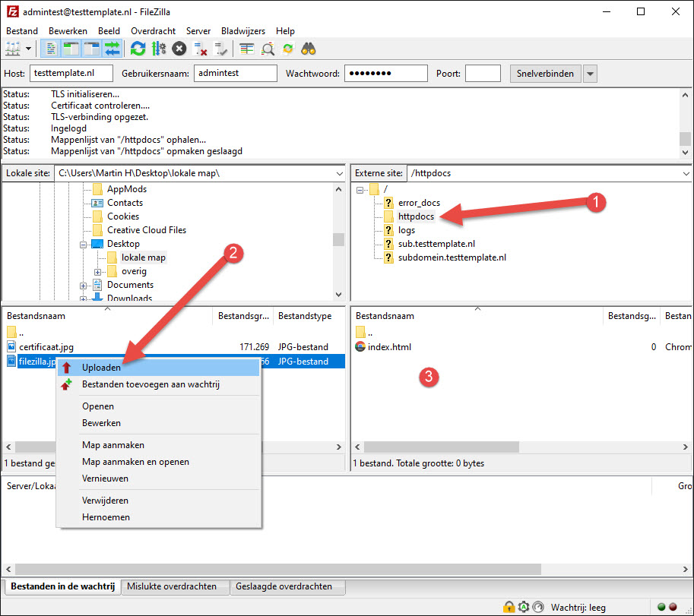Open speed limits gauge icon
This screenshot has height=616, width=694.
(x=538, y=607)
